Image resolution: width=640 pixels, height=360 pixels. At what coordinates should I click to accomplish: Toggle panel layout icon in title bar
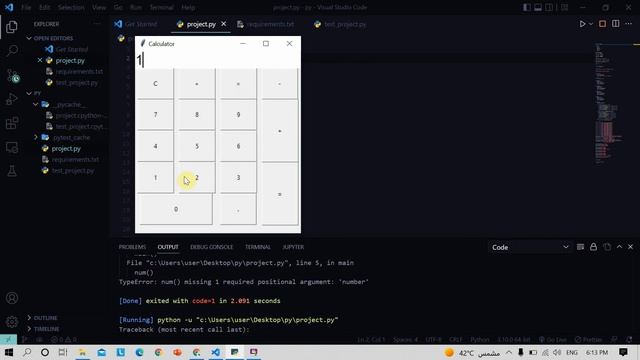(x=538, y=7)
